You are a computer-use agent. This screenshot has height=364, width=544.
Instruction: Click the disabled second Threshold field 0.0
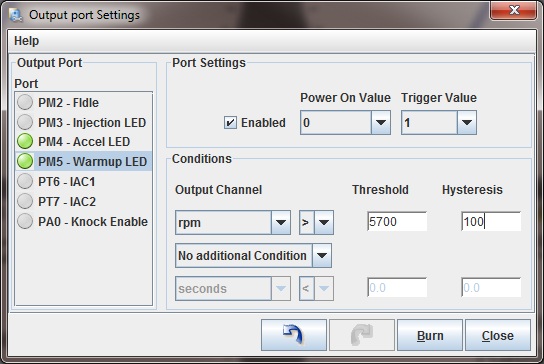click(x=397, y=287)
